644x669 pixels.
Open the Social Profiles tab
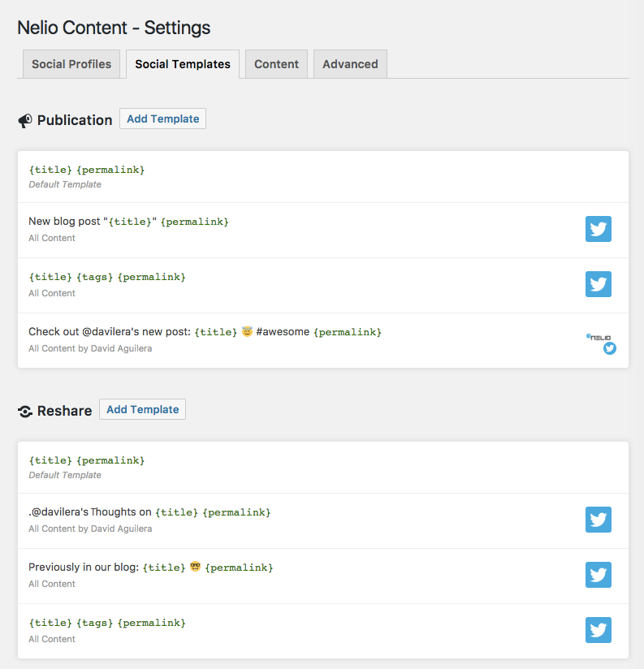point(71,64)
